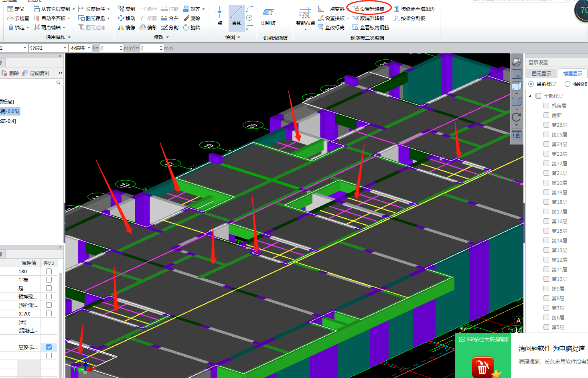Select the 高-0.4 component list item
This screenshot has width=588, height=378.
pyautogui.click(x=8, y=121)
